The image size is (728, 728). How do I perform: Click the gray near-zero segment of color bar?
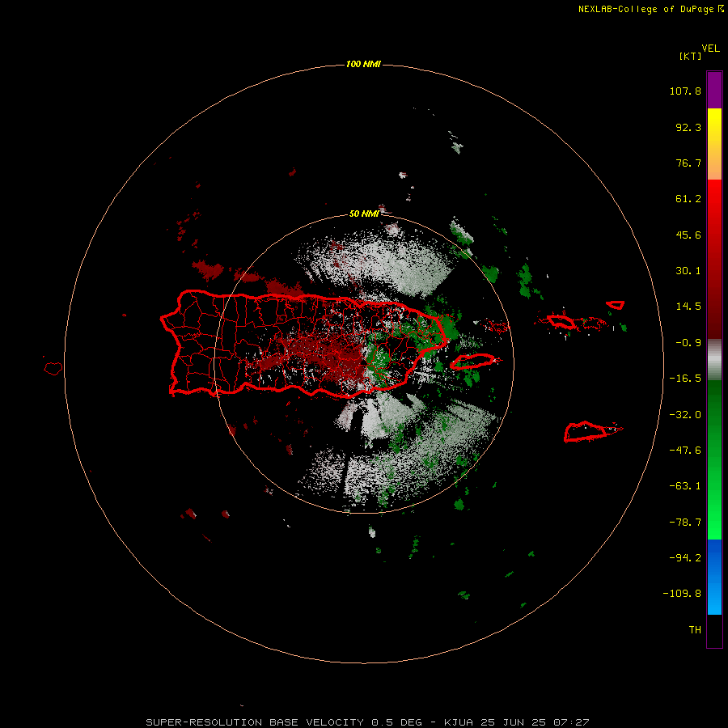click(x=714, y=358)
